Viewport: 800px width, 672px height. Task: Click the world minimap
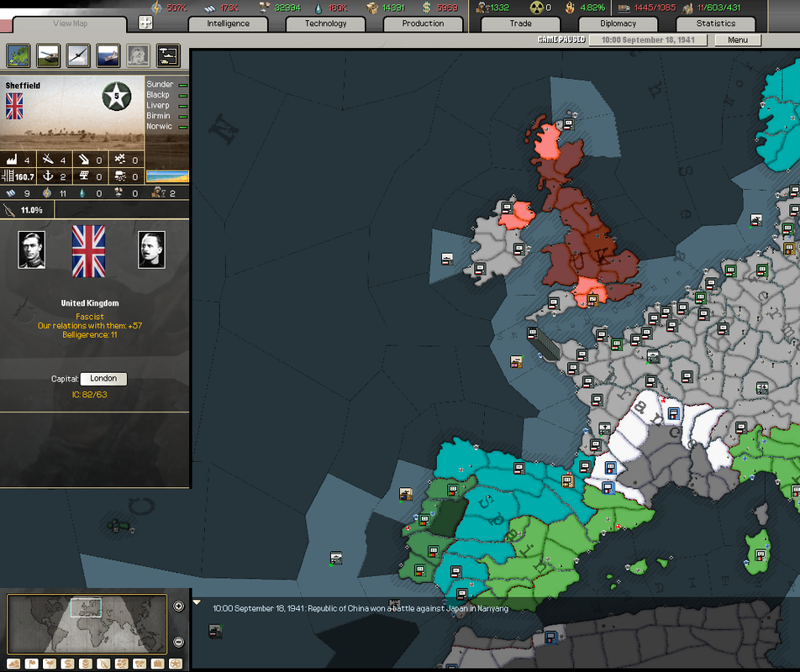87,624
